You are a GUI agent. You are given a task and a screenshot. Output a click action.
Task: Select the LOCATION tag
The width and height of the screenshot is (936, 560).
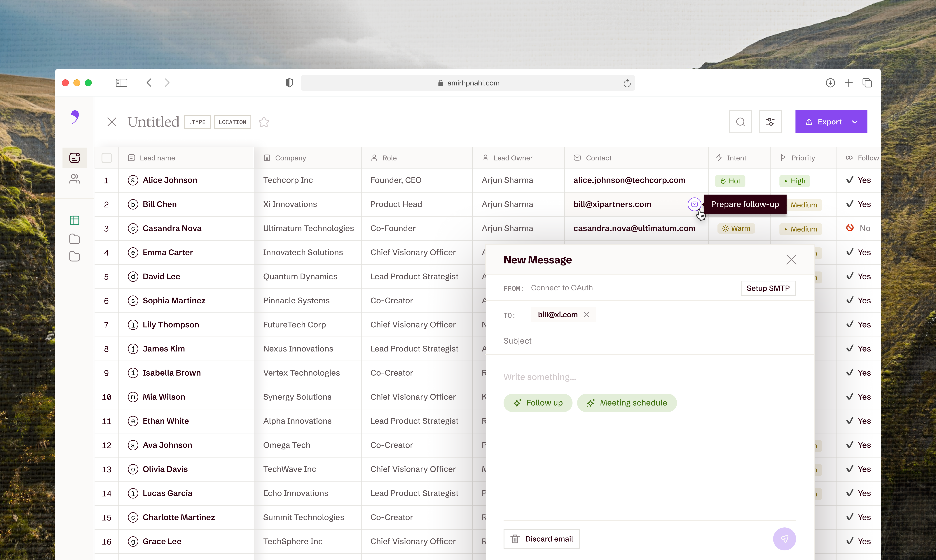pos(233,122)
